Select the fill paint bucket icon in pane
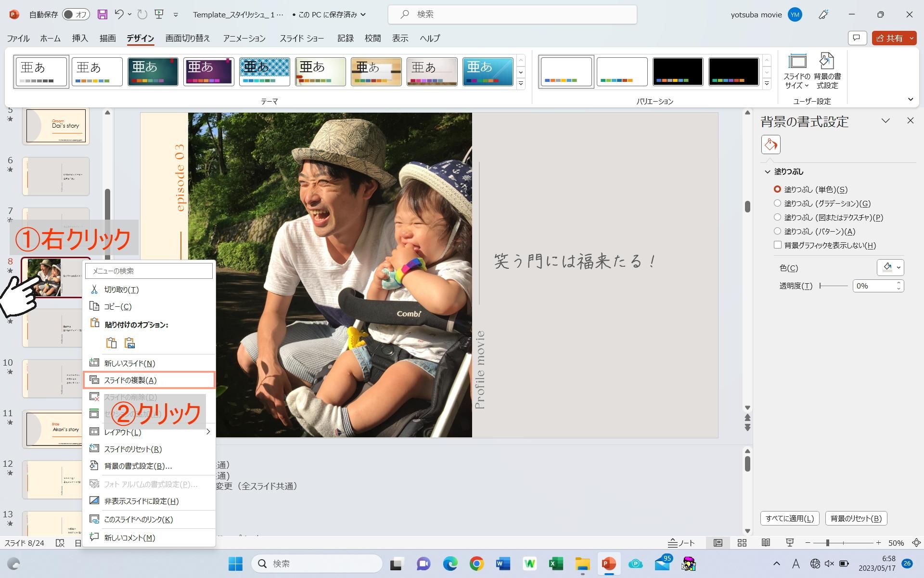Viewport: 924px width, 578px height. point(770,144)
